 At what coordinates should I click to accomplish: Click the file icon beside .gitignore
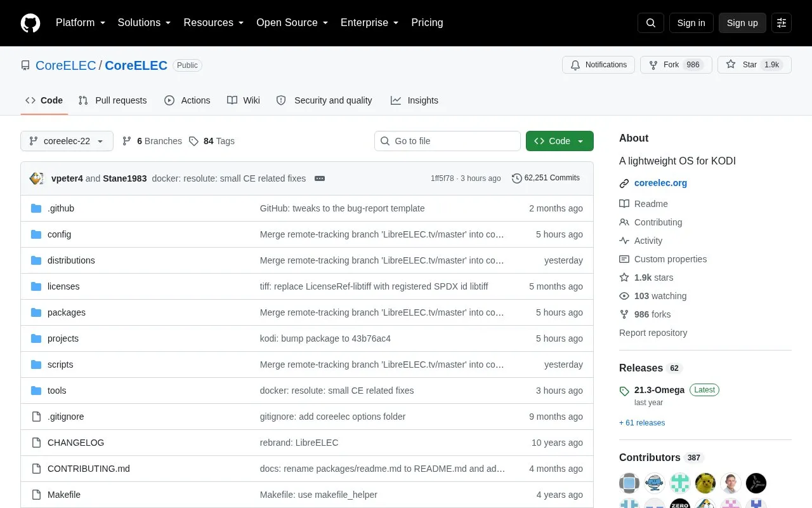click(x=36, y=417)
